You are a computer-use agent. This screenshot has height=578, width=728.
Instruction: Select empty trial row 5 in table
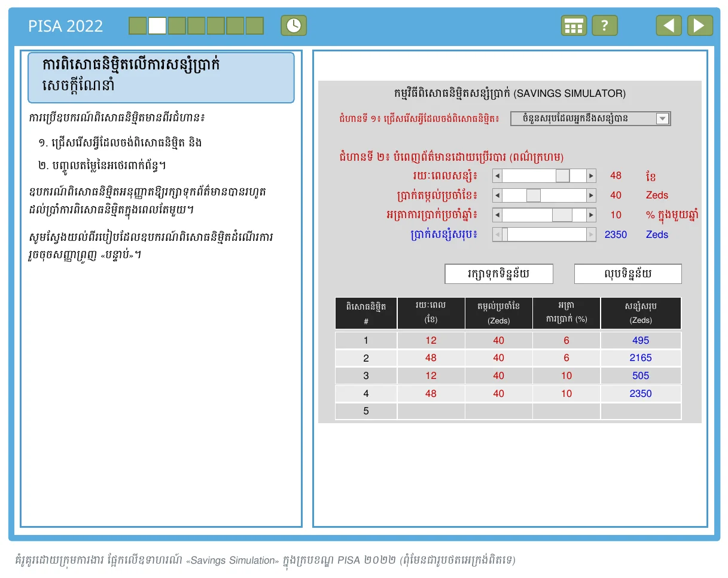[508, 411]
